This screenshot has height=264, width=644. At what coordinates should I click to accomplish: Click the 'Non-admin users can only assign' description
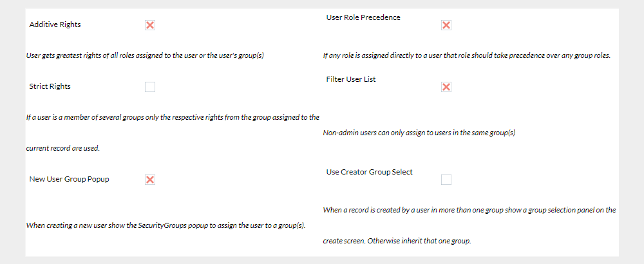419,133
